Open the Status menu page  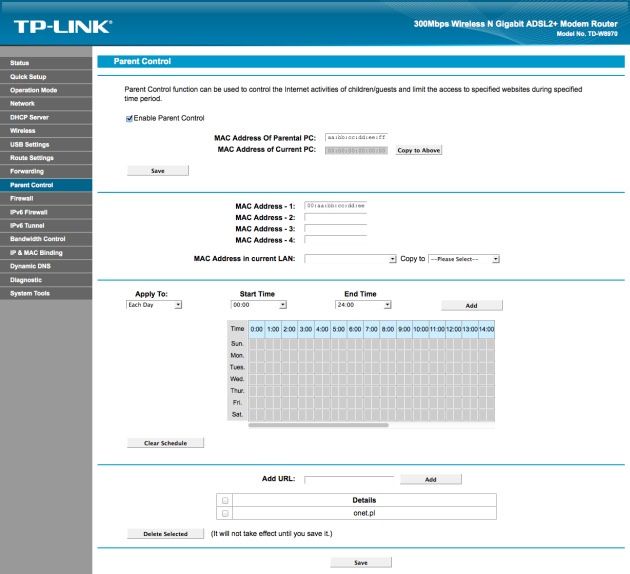point(46,63)
